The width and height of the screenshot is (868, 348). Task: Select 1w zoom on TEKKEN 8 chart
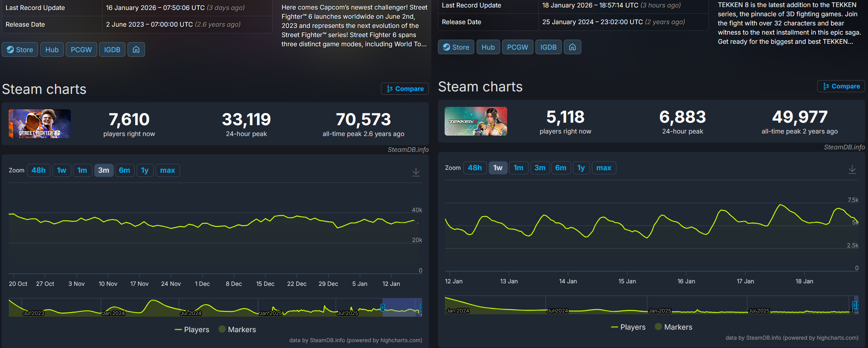tap(498, 168)
